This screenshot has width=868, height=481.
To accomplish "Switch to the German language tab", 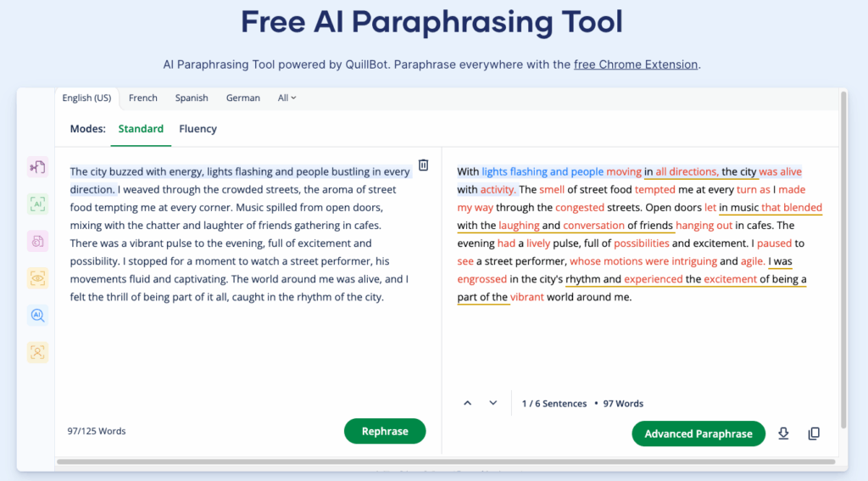I will coord(243,98).
